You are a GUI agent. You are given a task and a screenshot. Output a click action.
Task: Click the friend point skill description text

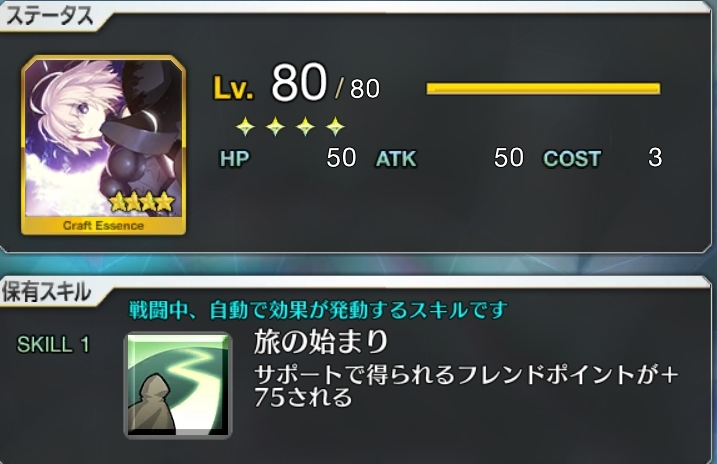click(466, 386)
